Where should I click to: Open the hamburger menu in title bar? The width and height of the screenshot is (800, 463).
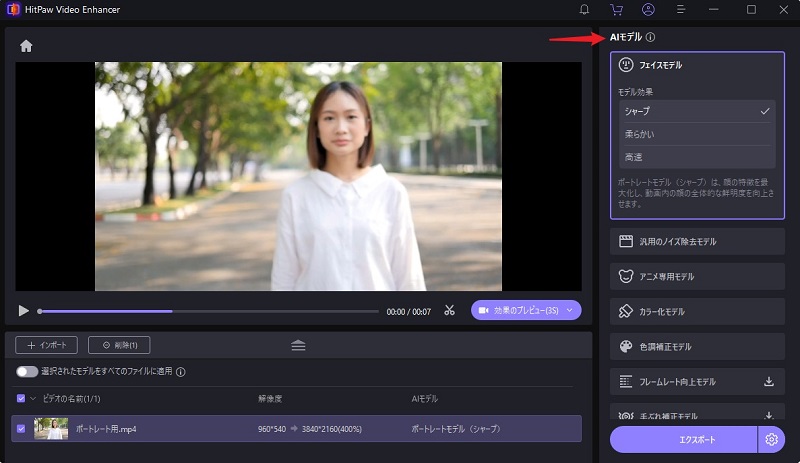click(681, 10)
